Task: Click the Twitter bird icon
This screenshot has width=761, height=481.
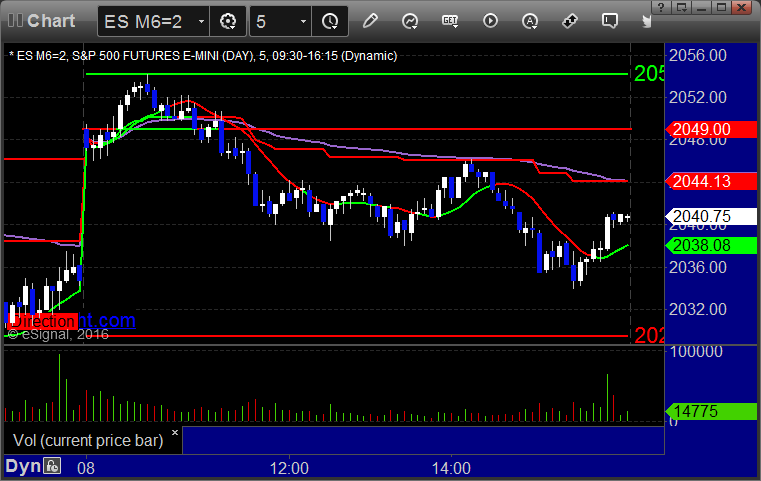Action: click(647, 21)
